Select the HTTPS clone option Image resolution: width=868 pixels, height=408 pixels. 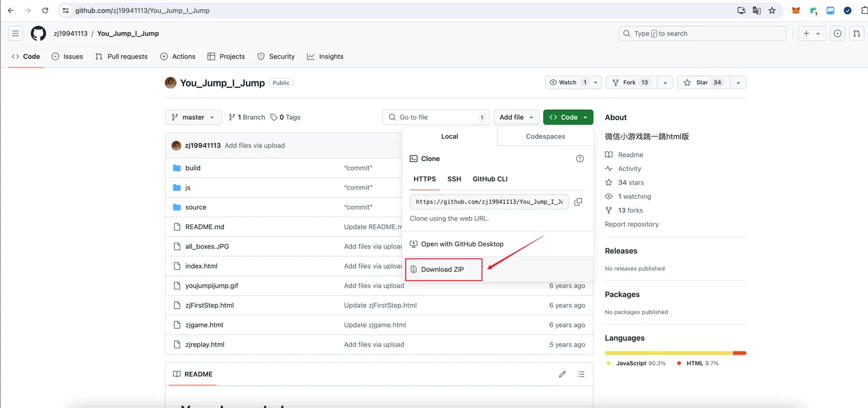coord(425,179)
